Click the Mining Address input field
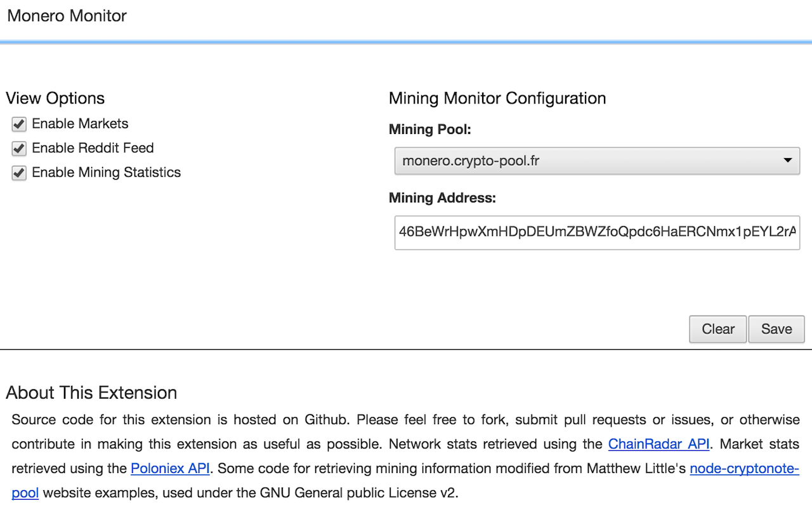 (x=597, y=232)
